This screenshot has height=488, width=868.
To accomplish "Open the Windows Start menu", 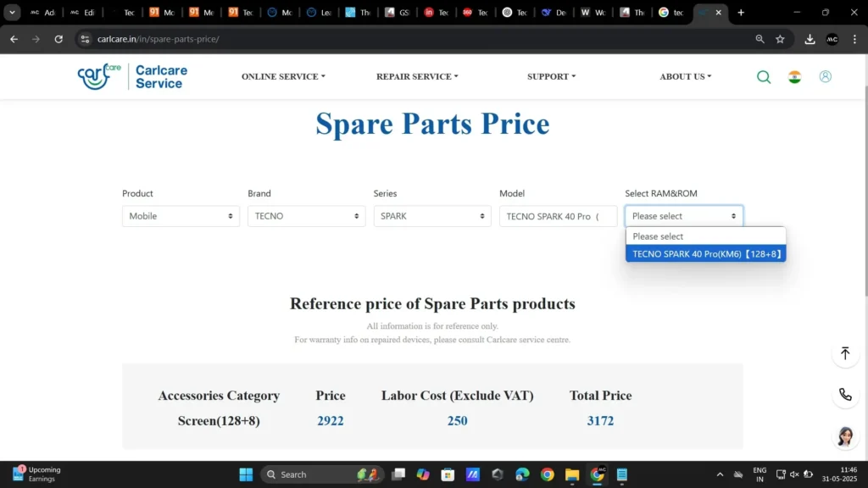I will pyautogui.click(x=246, y=474).
